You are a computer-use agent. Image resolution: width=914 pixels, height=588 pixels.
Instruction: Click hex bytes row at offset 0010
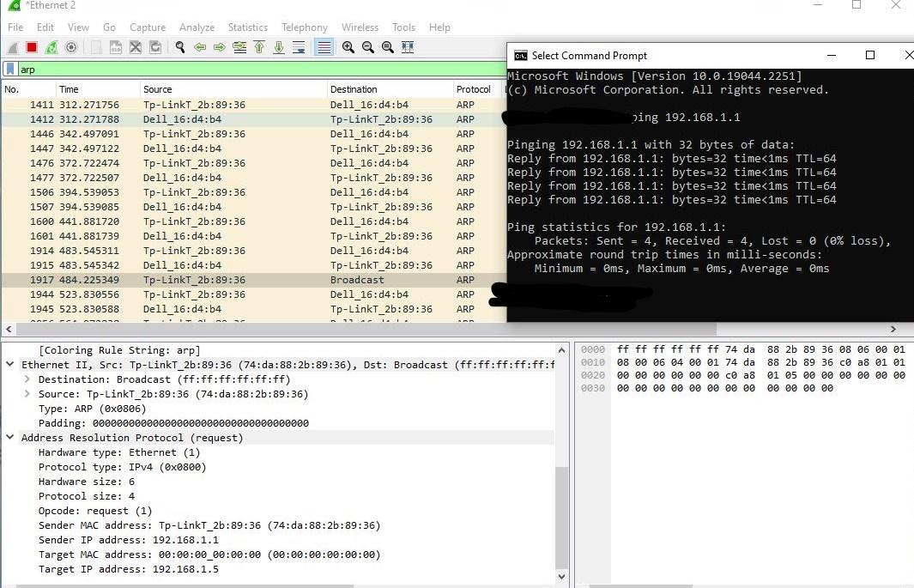point(760,362)
